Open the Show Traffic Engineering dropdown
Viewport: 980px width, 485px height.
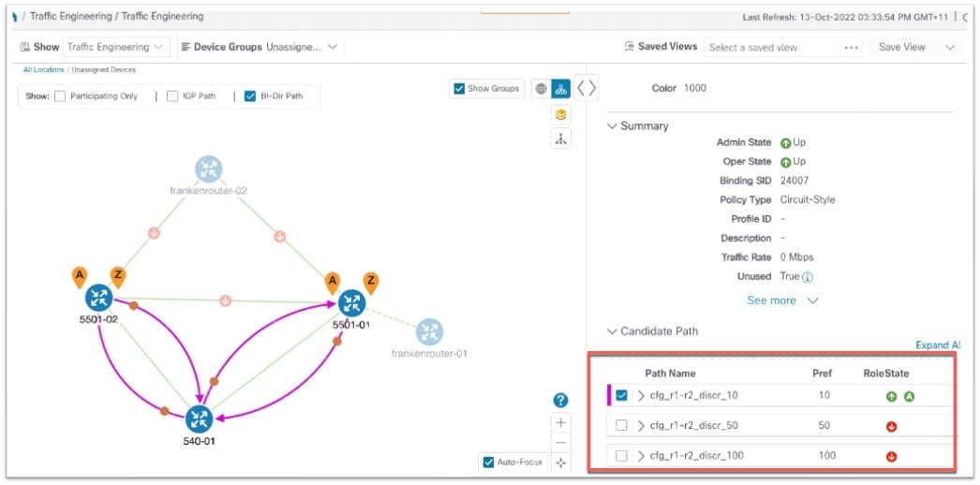[x=116, y=47]
